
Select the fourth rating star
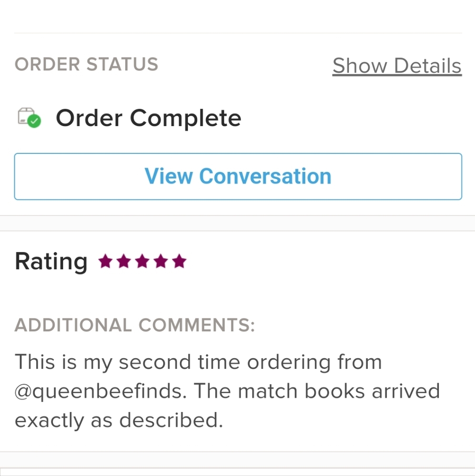click(x=161, y=261)
